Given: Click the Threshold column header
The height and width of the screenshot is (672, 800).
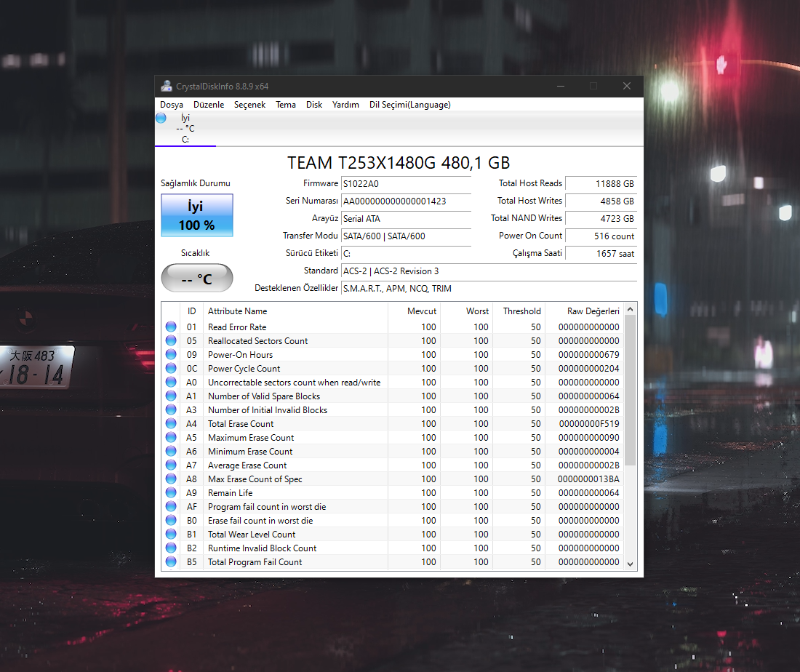Looking at the screenshot, I should (x=519, y=311).
